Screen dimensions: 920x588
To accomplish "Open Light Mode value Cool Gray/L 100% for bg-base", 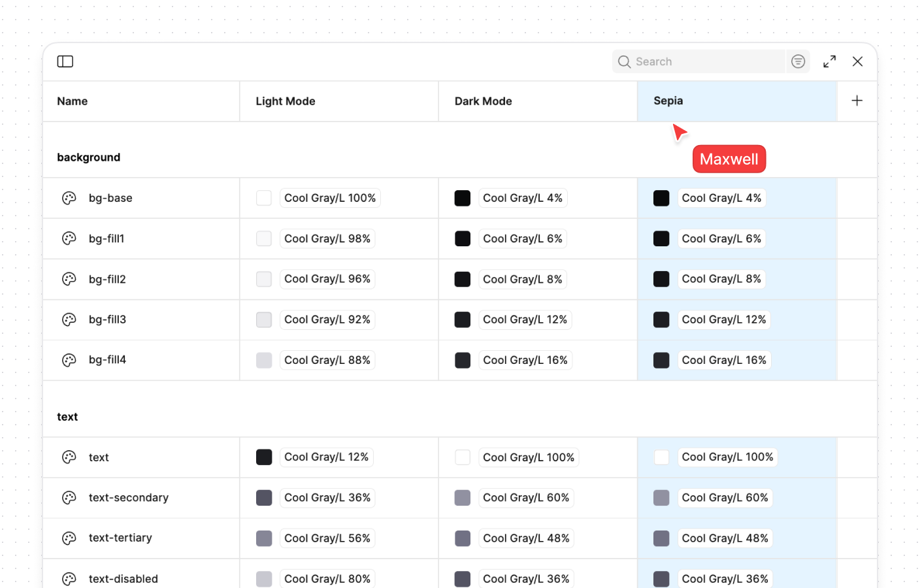I will [x=330, y=198].
